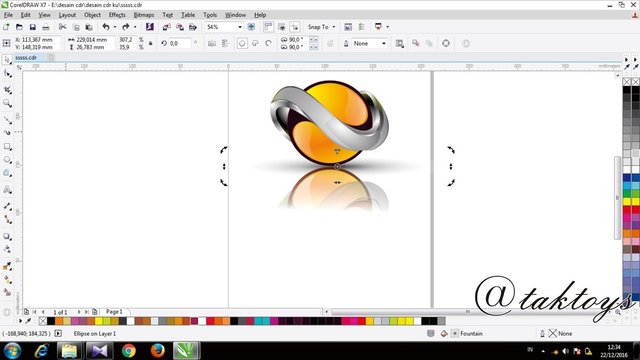
Task: Open the Bitmaps menu
Action: click(x=144, y=15)
